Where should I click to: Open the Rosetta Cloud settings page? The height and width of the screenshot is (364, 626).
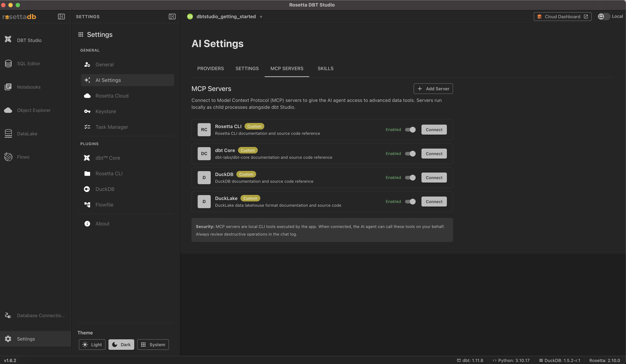[128, 96]
